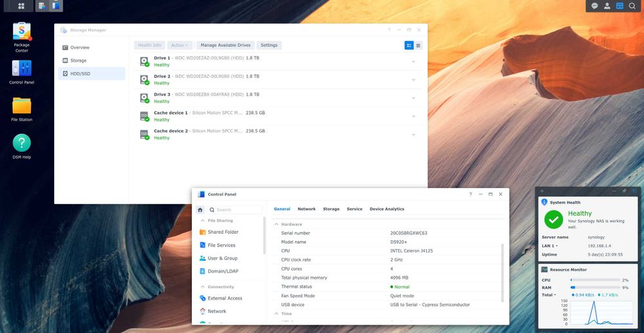Open help in the Storage Manager window

tap(389, 30)
